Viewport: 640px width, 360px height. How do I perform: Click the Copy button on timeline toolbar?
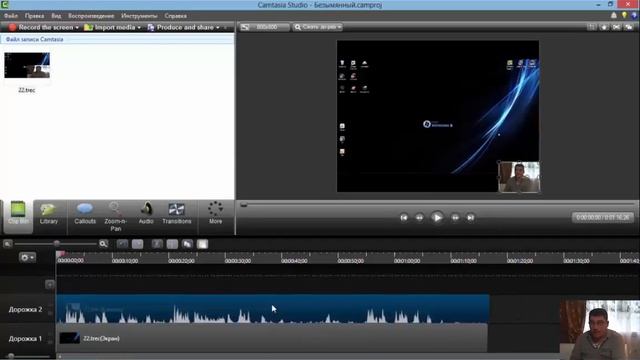tap(187, 244)
